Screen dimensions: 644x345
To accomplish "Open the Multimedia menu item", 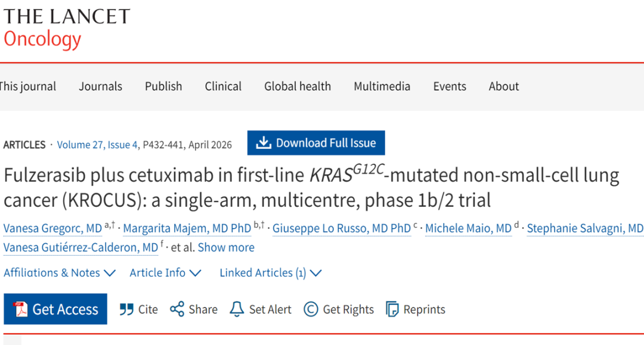I will point(382,86).
